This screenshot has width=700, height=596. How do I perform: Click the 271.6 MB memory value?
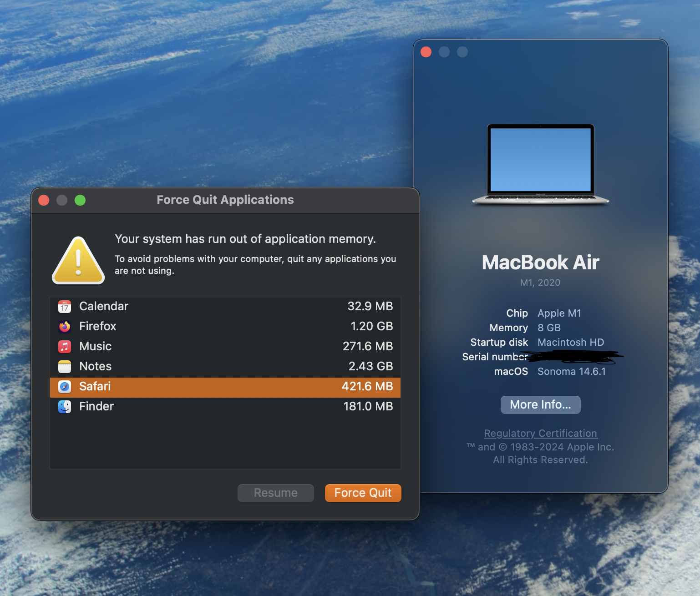[x=368, y=346]
